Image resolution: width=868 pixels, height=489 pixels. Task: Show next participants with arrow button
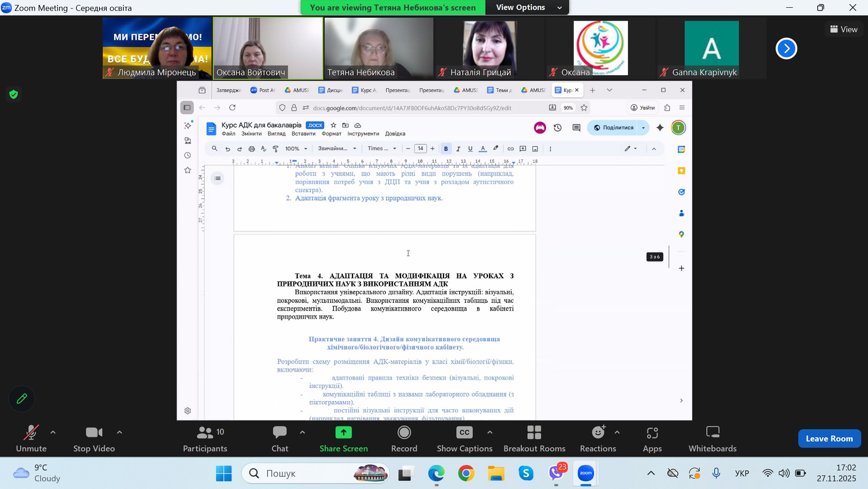pos(786,48)
